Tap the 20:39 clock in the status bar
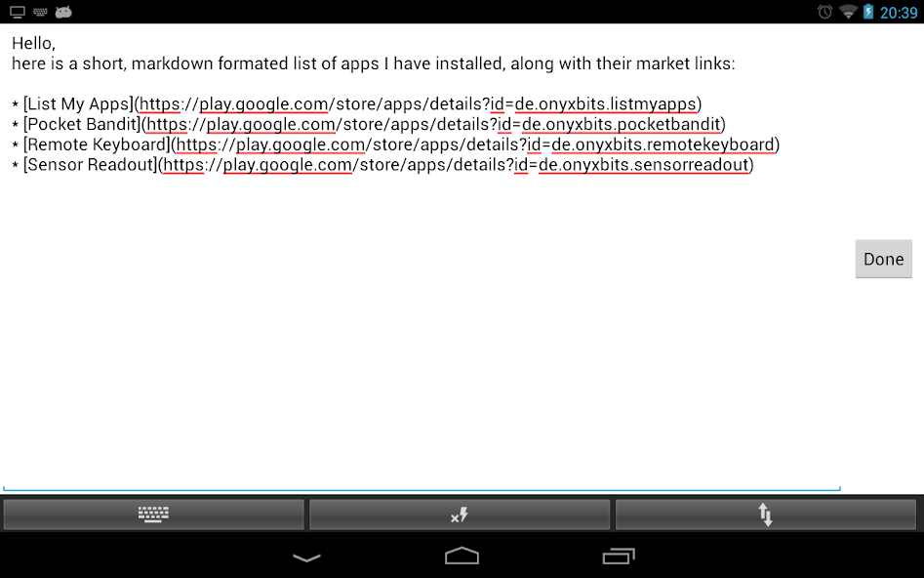924x578 pixels. [x=900, y=12]
